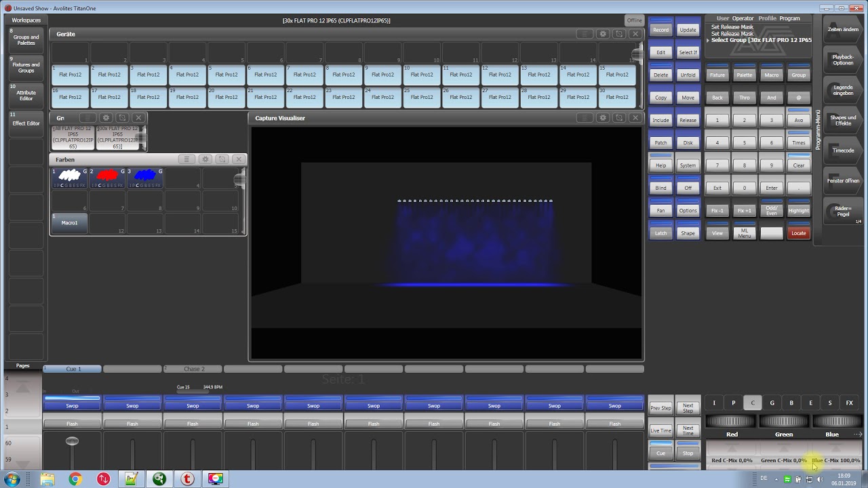Switch to the FX attribute bank

(849, 403)
